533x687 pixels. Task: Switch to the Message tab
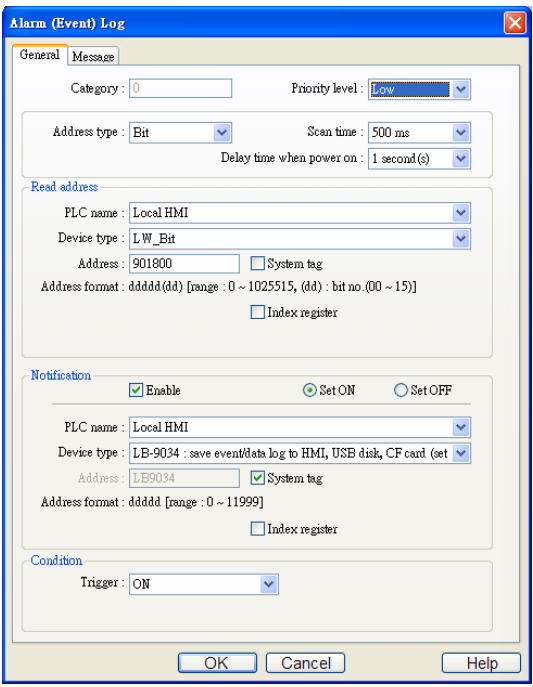(x=93, y=56)
